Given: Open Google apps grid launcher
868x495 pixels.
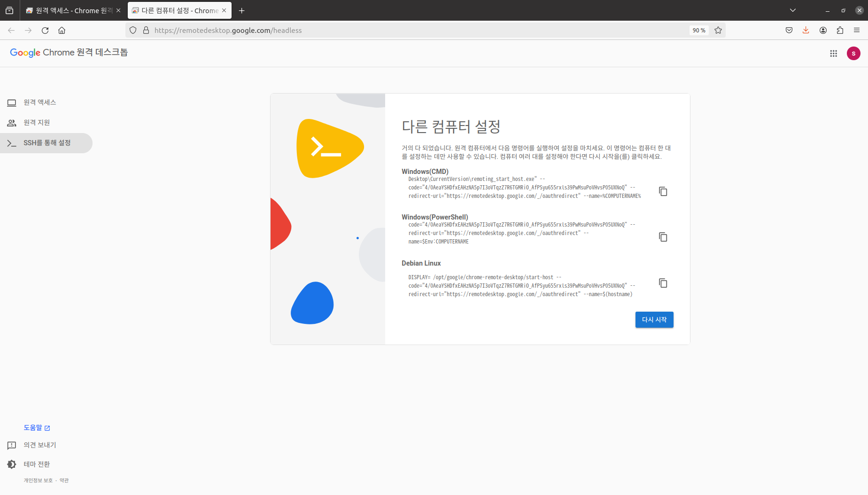Looking at the screenshot, I should [833, 54].
